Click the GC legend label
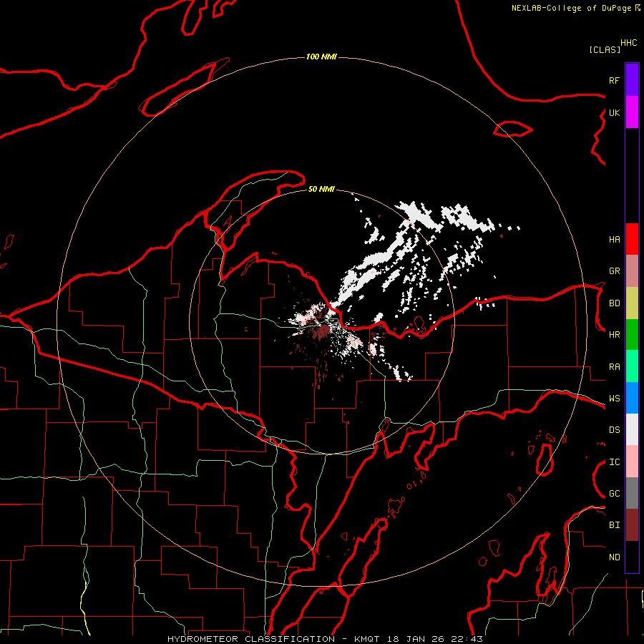This screenshot has width=644, height=644. [x=614, y=494]
